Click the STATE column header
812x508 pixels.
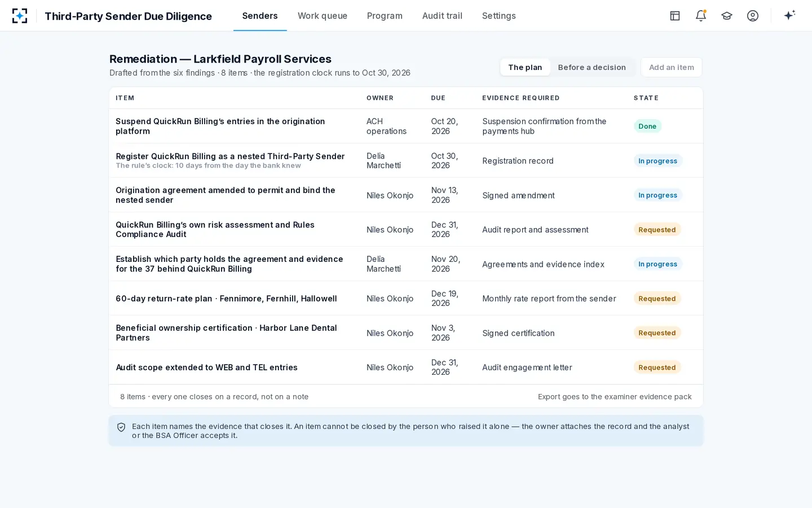click(x=646, y=98)
